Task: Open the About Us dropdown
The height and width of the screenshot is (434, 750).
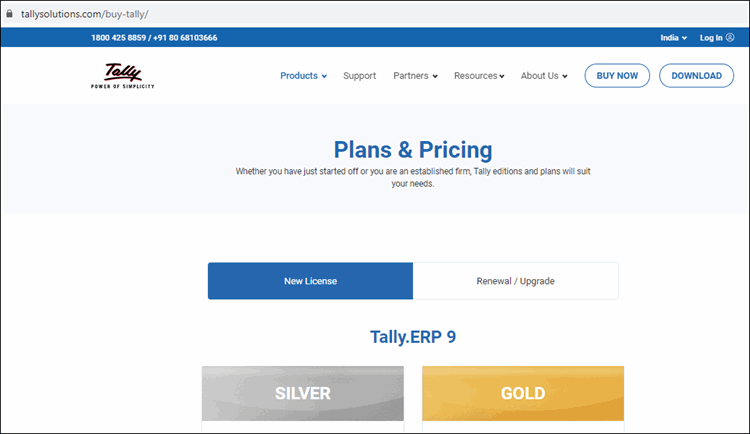Action: pos(544,76)
